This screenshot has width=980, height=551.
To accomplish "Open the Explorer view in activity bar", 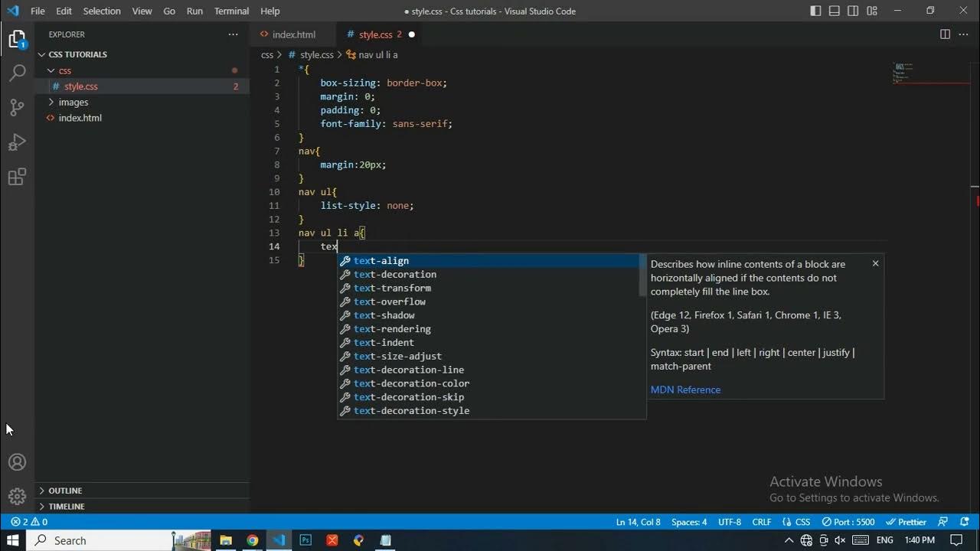I will 17,38.
